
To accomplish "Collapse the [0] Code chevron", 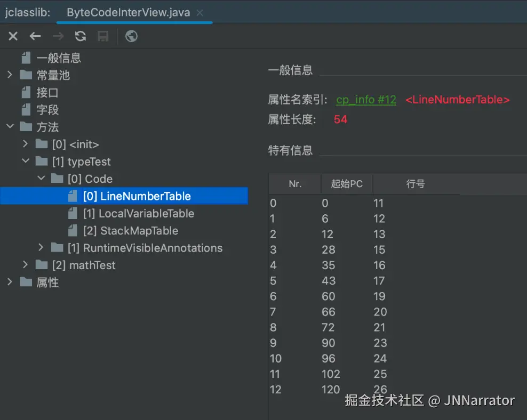I will pyautogui.click(x=41, y=178).
